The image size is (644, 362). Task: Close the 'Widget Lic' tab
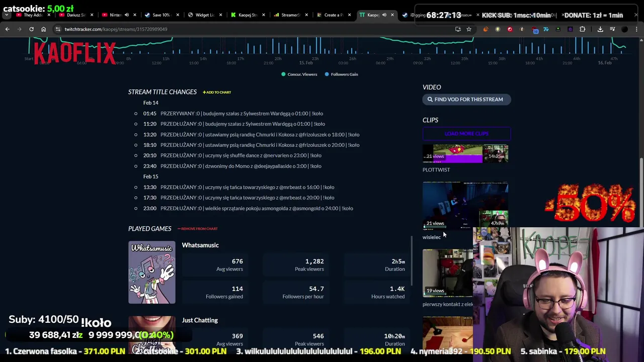pos(220,15)
